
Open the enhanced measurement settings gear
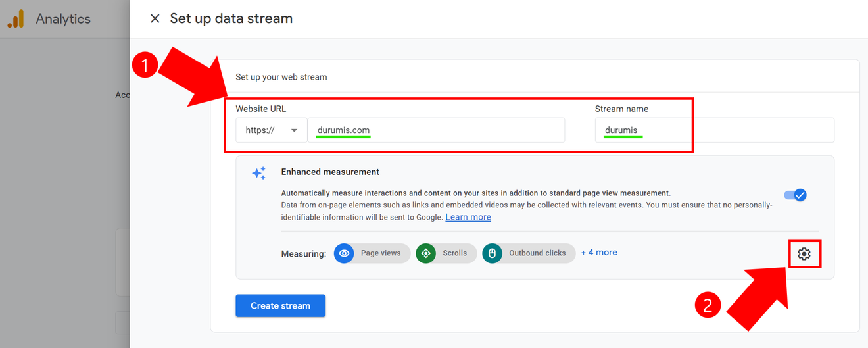click(x=804, y=253)
